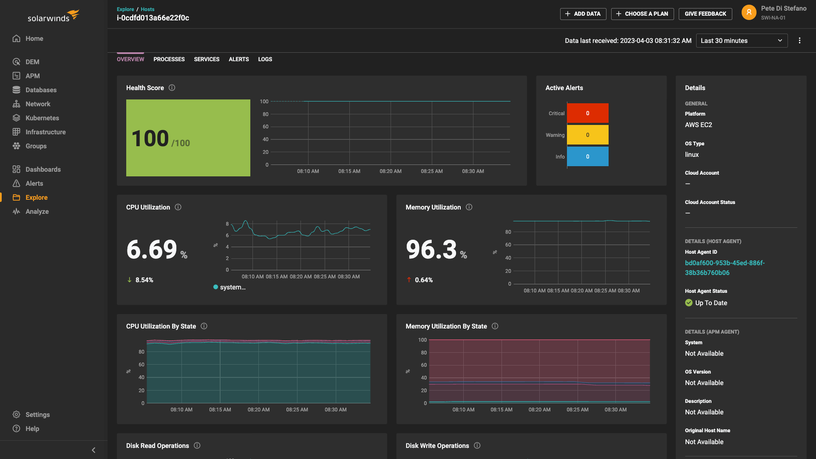Click the Memory Utilization info icon
816x459 pixels.
click(469, 208)
